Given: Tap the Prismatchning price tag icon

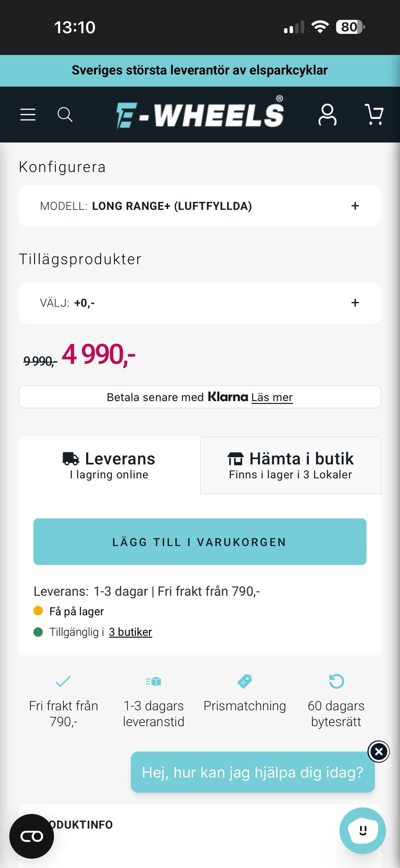Looking at the screenshot, I should click(x=245, y=682).
